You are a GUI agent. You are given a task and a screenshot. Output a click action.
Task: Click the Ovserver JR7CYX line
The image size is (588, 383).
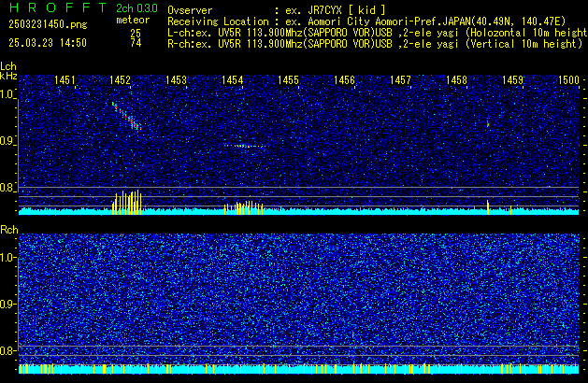pyautogui.click(x=277, y=10)
